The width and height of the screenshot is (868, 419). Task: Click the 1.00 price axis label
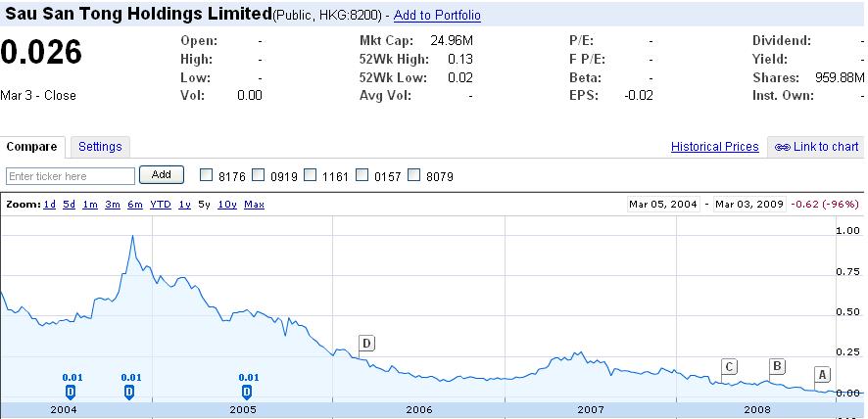(847, 230)
